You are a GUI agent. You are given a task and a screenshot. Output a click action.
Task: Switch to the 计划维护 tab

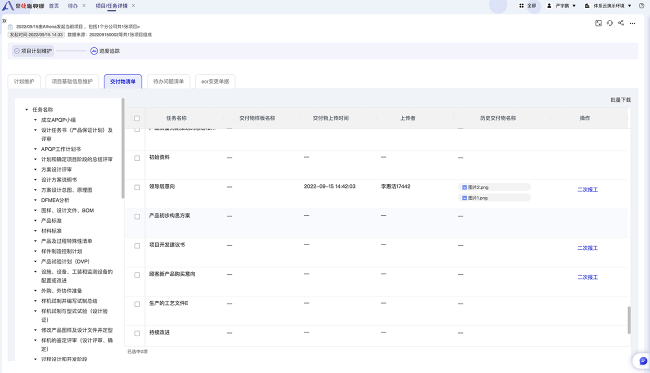(x=24, y=82)
